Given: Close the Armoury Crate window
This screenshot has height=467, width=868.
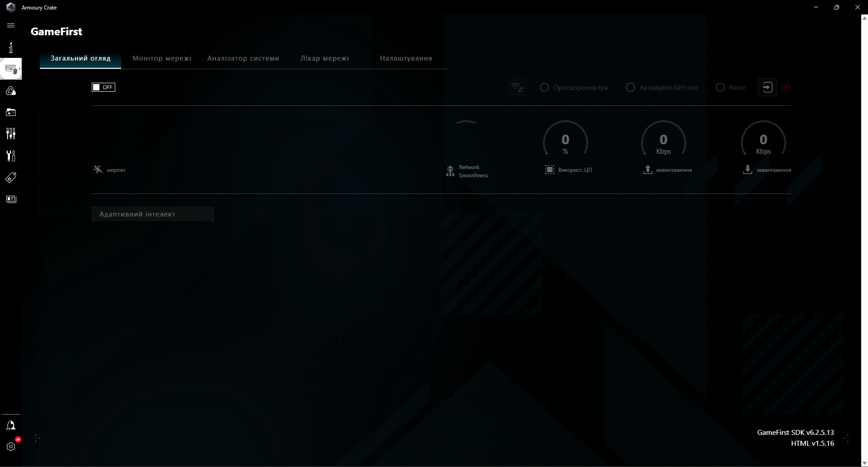Looking at the screenshot, I should tap(858, 7).
